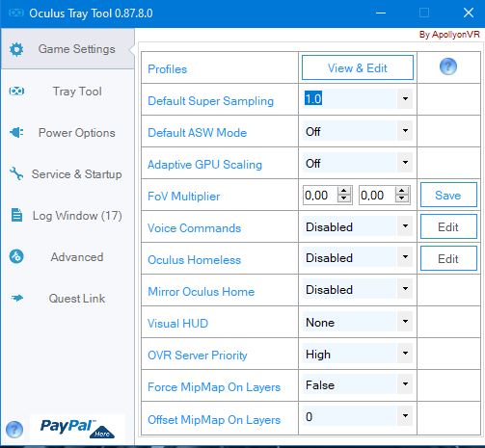This screenshot has height=448, width=485.
Task: Switch to the Tray Tool tab
Action: point(67,92)
